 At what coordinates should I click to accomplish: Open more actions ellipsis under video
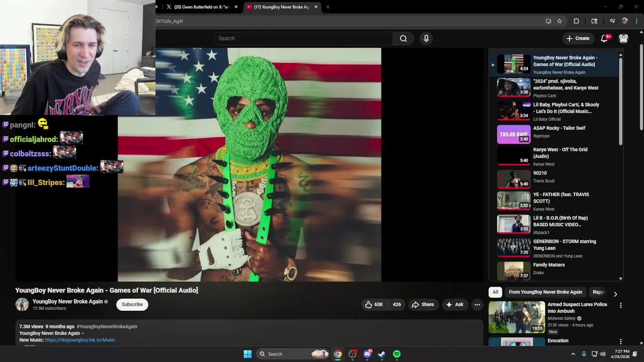click(x=477, y=304)
